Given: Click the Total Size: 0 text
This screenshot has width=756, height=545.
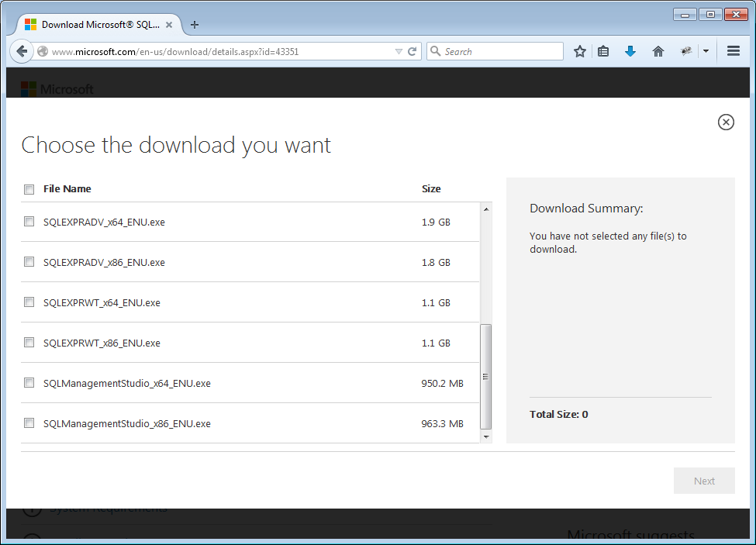Looking at the screenshot, I should pos(559,415).
